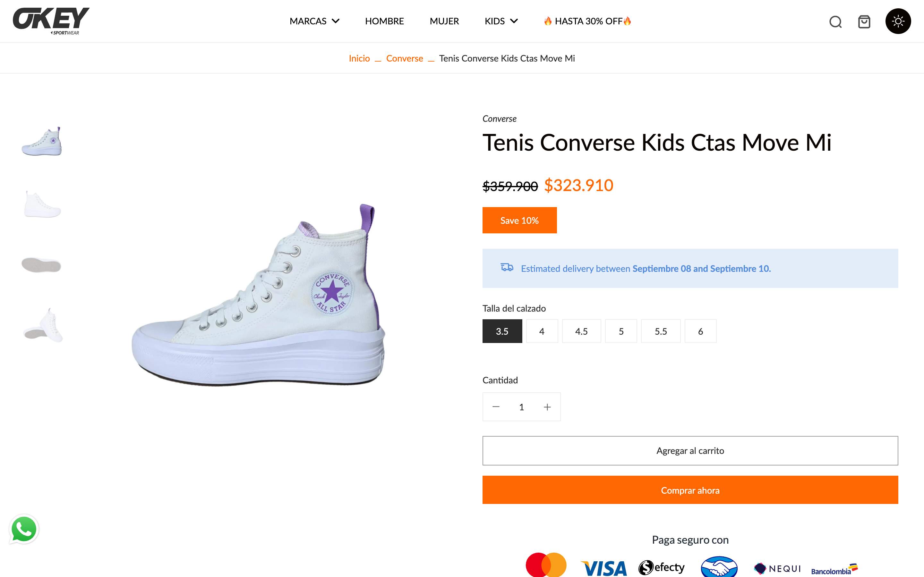924x577 pixels.
Task: Decrease quantity with the minus icon
Action: click(x=496, y=407)
